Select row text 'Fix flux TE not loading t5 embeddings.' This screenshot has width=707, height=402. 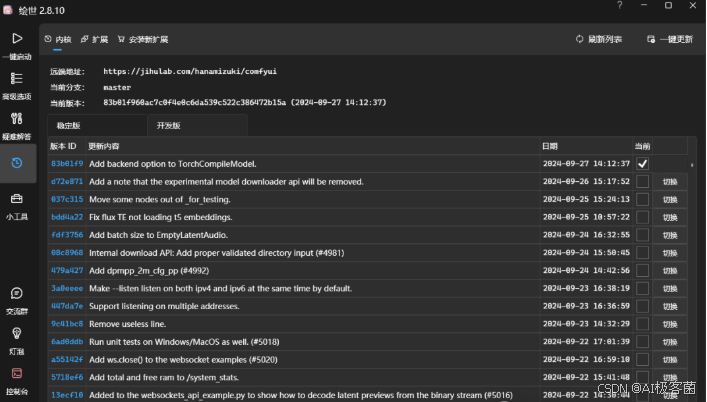pyautogui.click(x=161, y=217)
